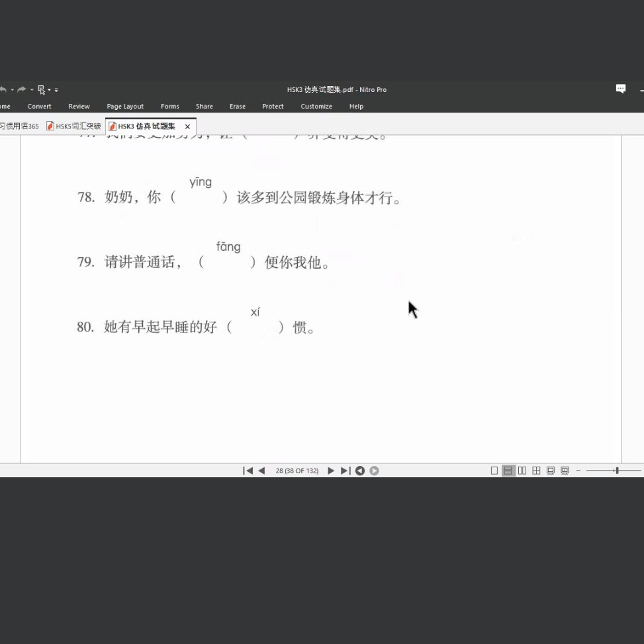Switch to the 惯用语365 document tab
Screen dimensions: 644x644
pyautogui.click(x=19, y=126)
